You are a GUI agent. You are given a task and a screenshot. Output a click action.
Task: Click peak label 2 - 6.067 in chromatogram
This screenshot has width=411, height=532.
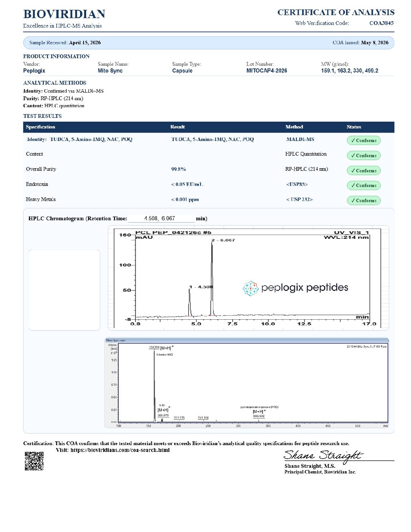pyautogui.click(x=223, y=240)
